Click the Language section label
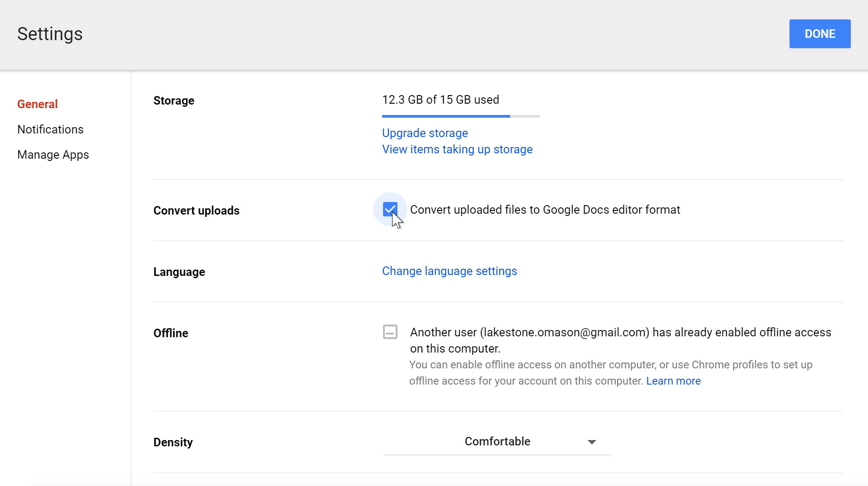868x486 pixels. [x=179, y=271]
